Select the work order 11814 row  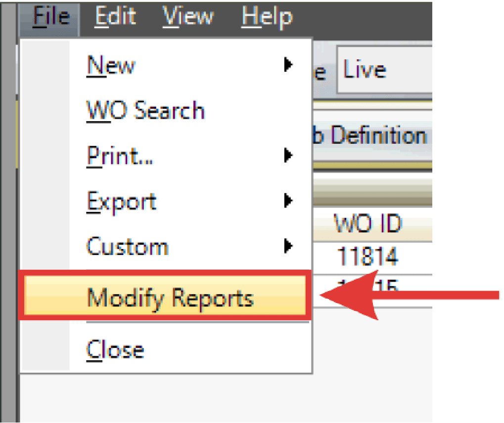click(368, 257)
